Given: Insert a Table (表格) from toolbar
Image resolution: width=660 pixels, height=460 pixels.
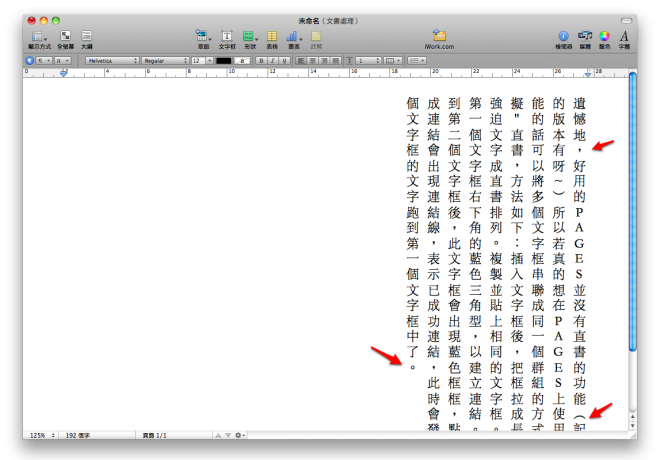Looking at the screenshot, I should pos(272,37).
